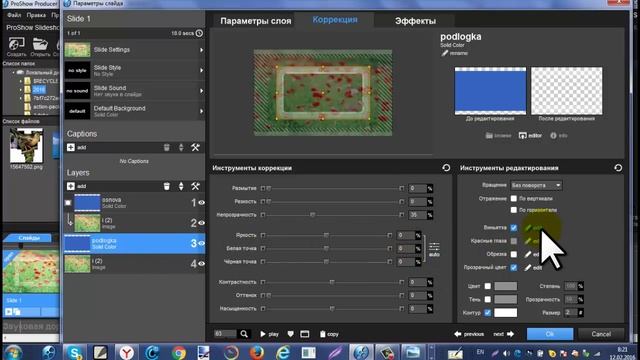Reorder captions with up-down arrows icon

[181, 147]
